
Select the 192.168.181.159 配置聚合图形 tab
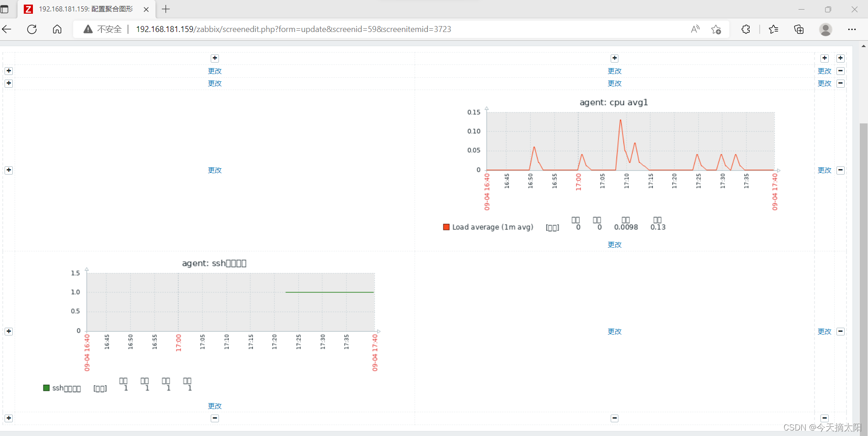click(86, 9)
